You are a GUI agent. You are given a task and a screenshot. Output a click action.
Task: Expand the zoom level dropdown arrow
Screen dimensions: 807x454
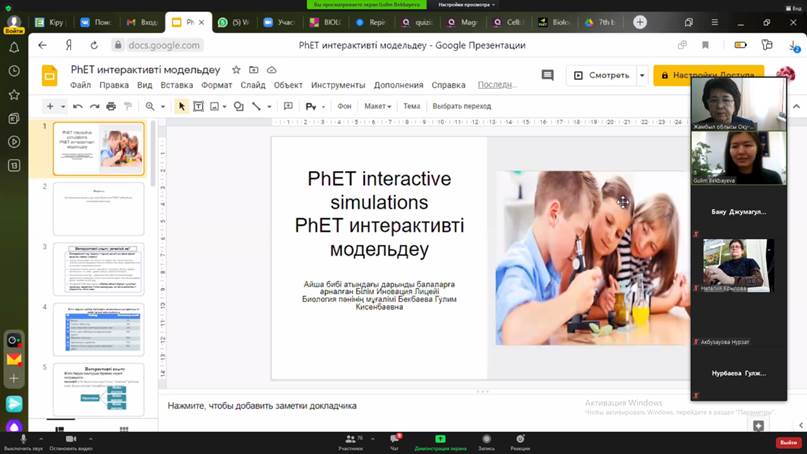click(x=163, y=107)
